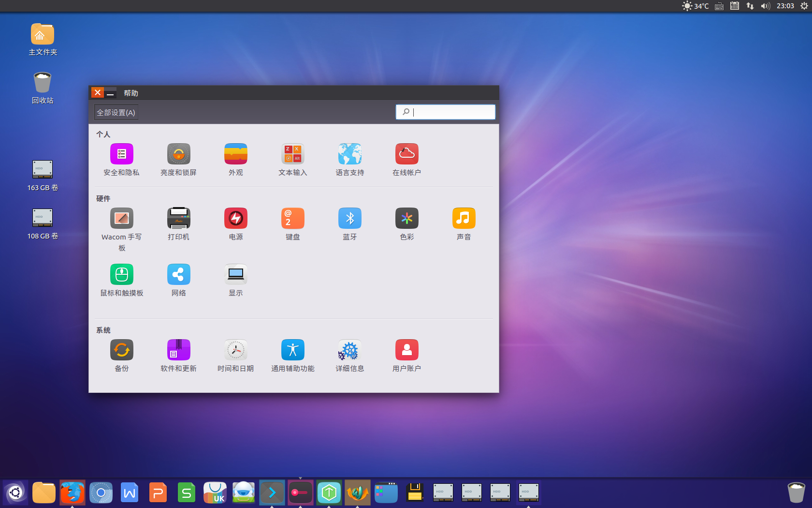The width and height of the screenshot is (812, 508).
Task: Open the keyboard indicator in top panel
Action: click(x=719, y=6)
